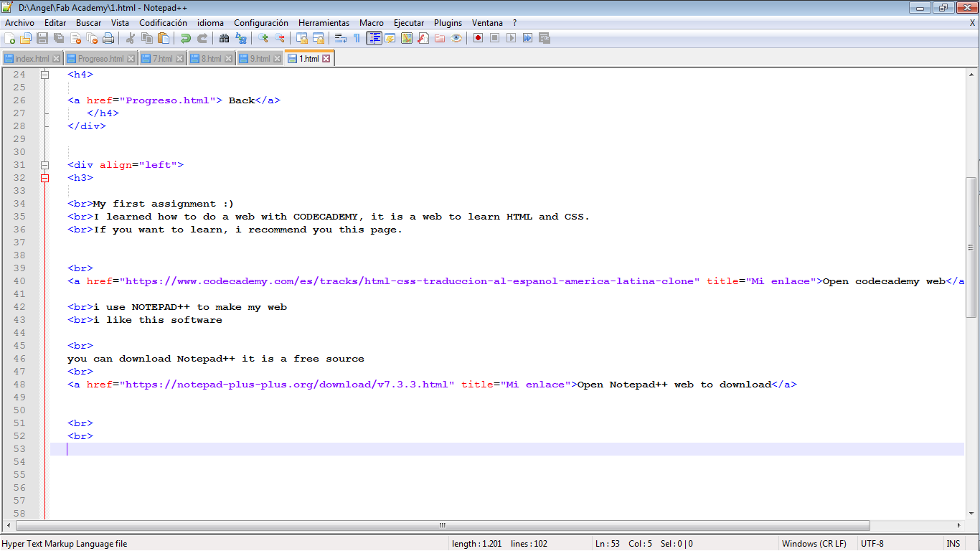Toggle INS insert mode in status bar
The image size is (980, 551).
pos(953,544)
